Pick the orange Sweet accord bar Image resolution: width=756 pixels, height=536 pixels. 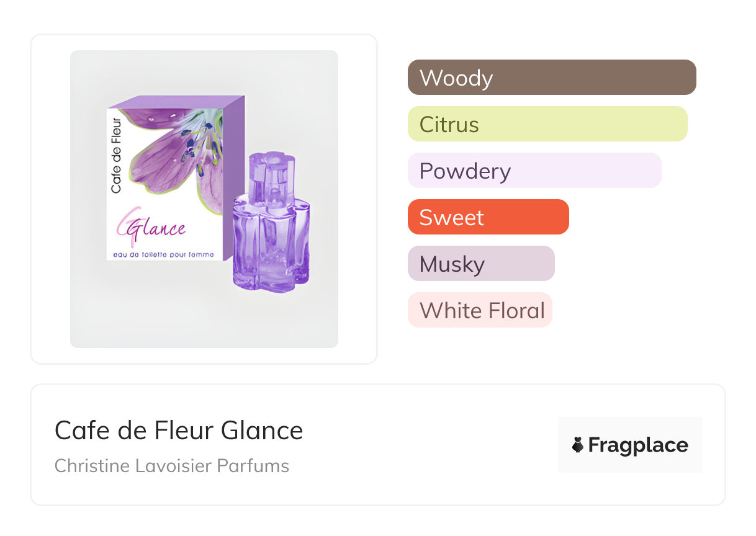488,217
